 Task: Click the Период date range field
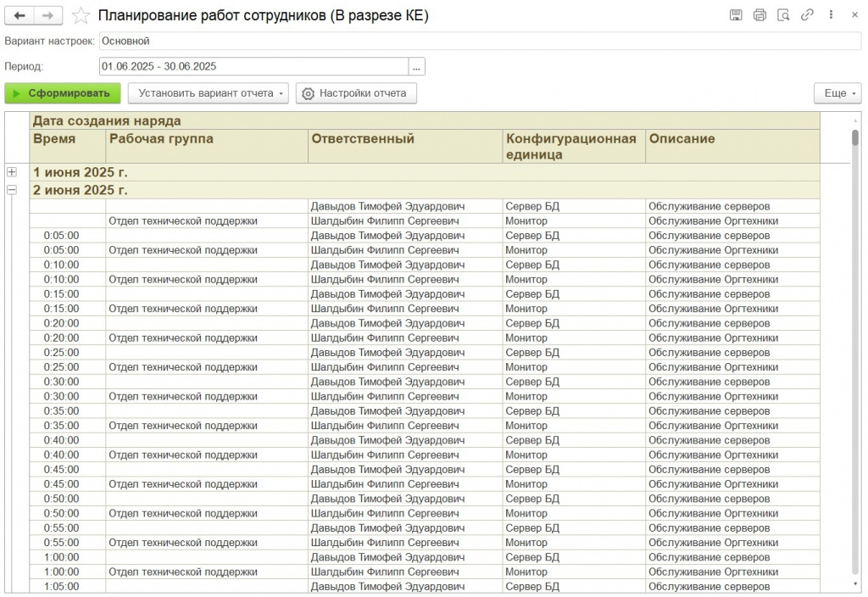[x=253, y=66]
